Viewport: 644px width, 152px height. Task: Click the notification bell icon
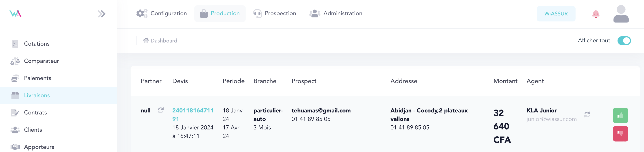(x=596, y=14)
